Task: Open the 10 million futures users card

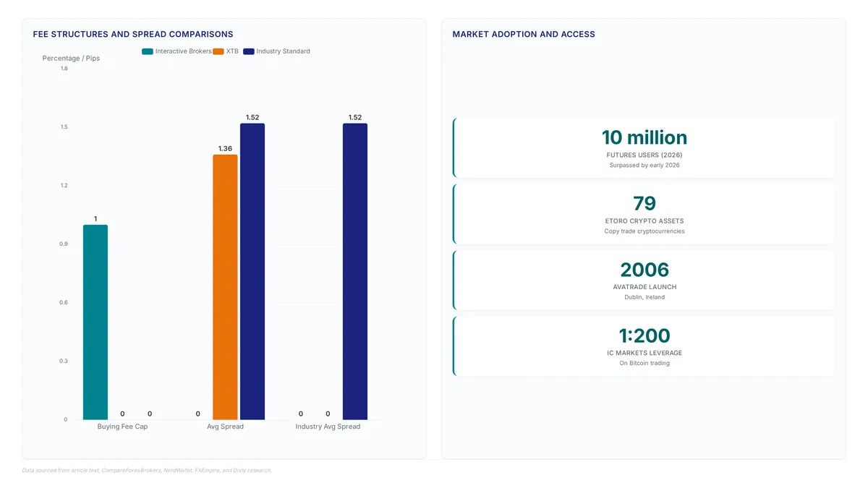Action: pyautogui.click(x=644, y=147)
